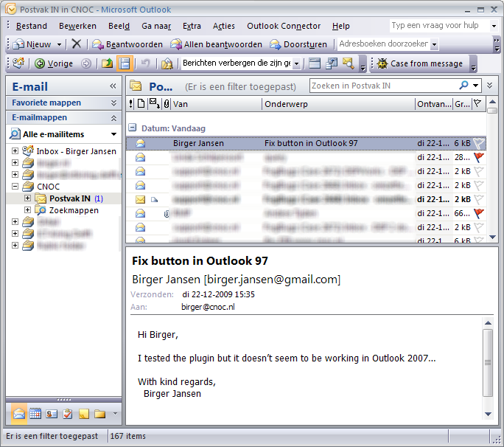Expand the query builder double chevron
This screenshot has height=447, width=504.
[489, 86]
